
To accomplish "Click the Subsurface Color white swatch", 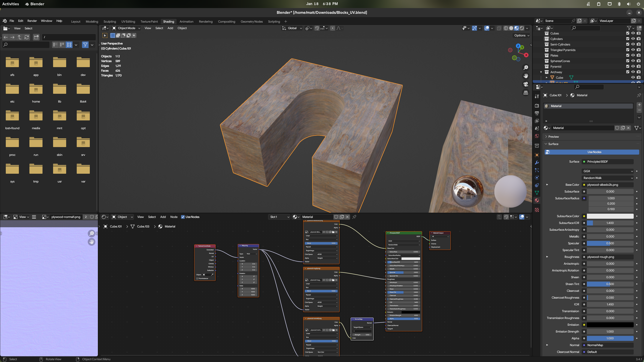I will pos(610,216).
